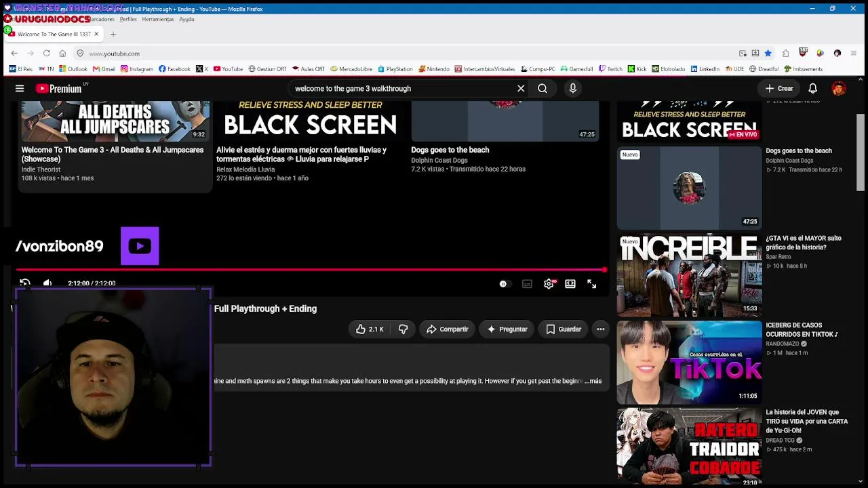Open the Indie Theorist channel link
This screenshot has height=488, width=868.
[41, 169]
